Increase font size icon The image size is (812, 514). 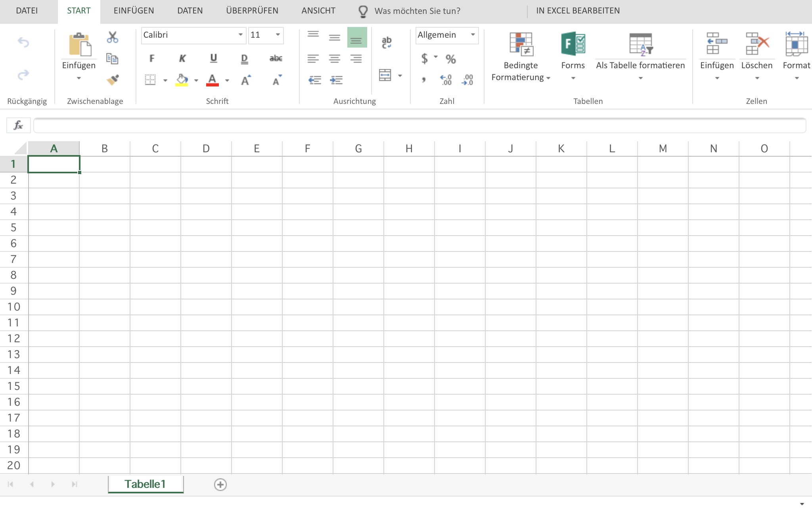coord(246,80)
